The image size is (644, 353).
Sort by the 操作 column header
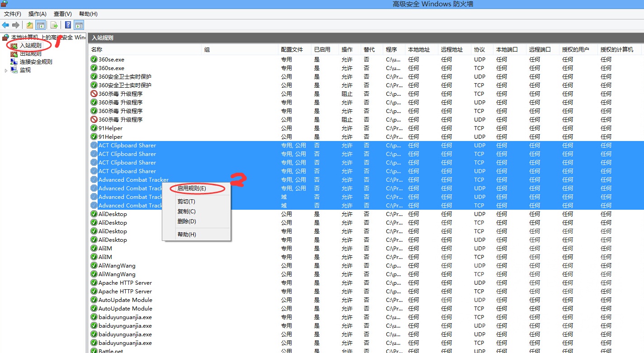(350, 49)
